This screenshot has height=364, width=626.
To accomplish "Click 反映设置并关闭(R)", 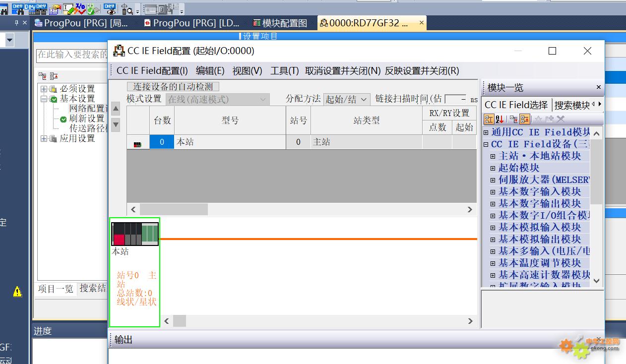I will coord(422,71).
